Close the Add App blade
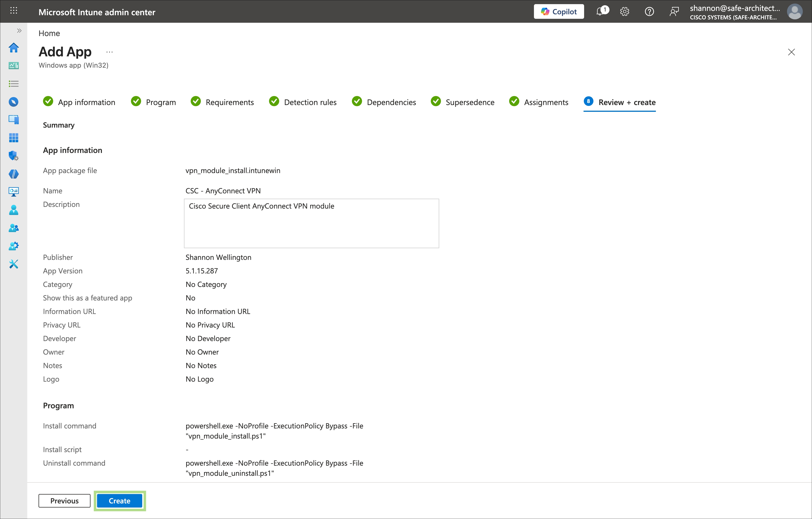The image size is (812, 519). tap(791, 52)
